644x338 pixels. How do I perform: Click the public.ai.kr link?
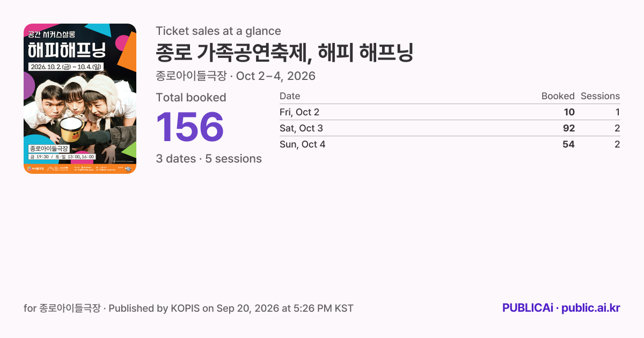click(x=591, y=308)
